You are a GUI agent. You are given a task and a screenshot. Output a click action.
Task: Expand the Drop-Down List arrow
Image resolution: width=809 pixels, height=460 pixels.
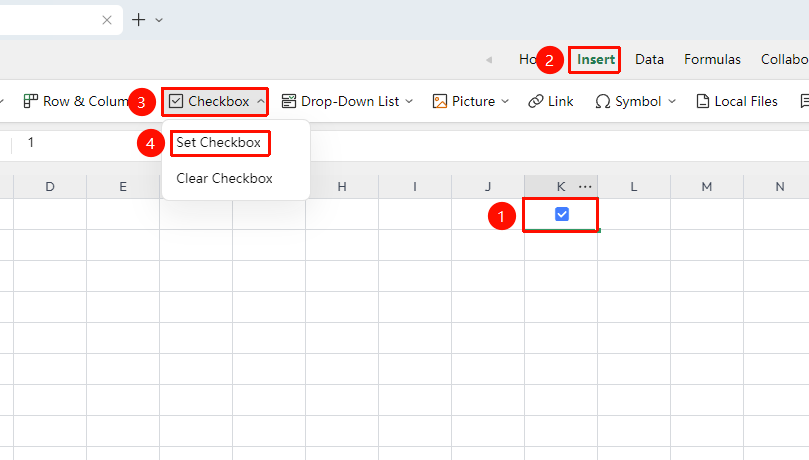(x=409, y=102)
